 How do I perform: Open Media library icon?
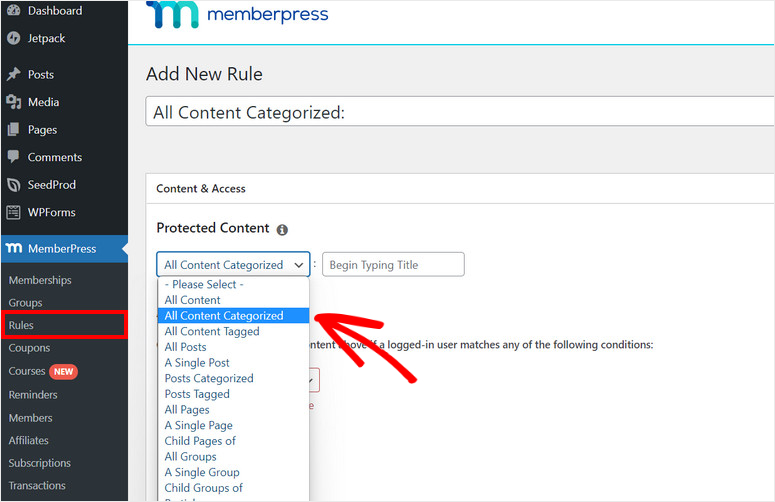(14, 102)
